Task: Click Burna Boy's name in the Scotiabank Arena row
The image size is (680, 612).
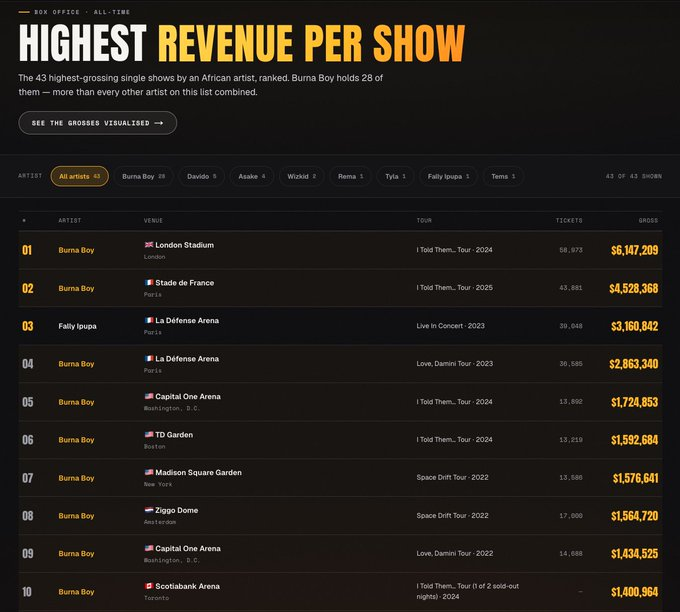Action: [76, 592]
